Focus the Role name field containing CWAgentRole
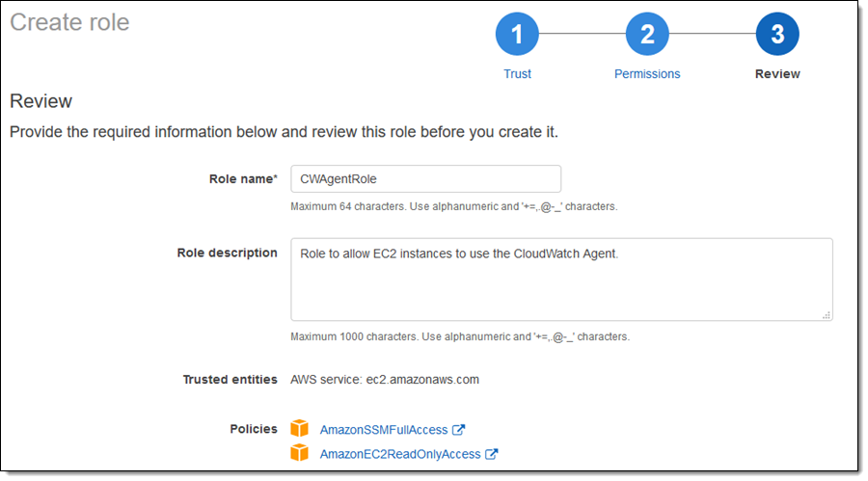Image resolution: width=868 pixels, height=481 pixels. click(425, 178)
